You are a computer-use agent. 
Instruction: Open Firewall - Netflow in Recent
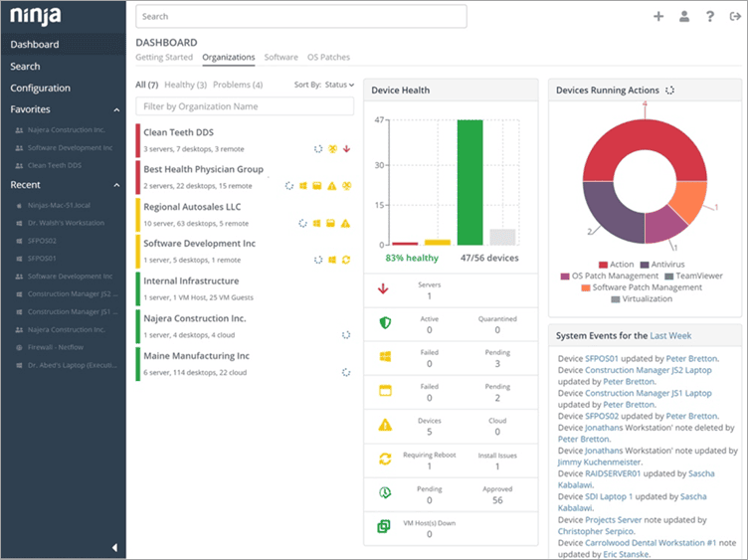coord(56,347)
